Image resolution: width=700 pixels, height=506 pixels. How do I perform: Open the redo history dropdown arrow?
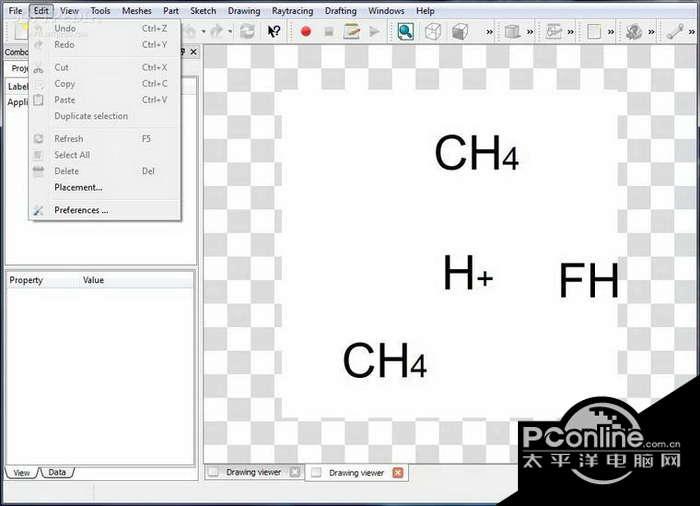[x=230, y=32]
